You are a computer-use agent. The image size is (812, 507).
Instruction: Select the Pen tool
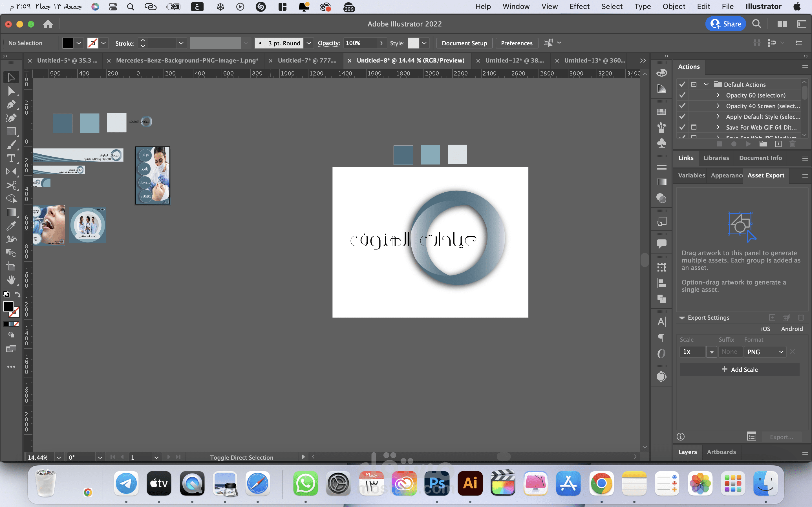[x=11, y=104]
